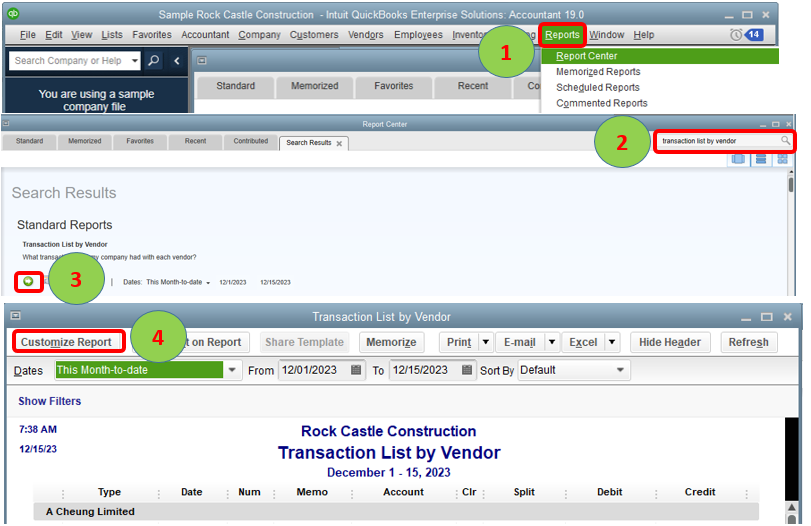The height and width of the screenshot is (526, 811).
Task: Open the From date calendar picker
Action: click(x=356, y=370)
